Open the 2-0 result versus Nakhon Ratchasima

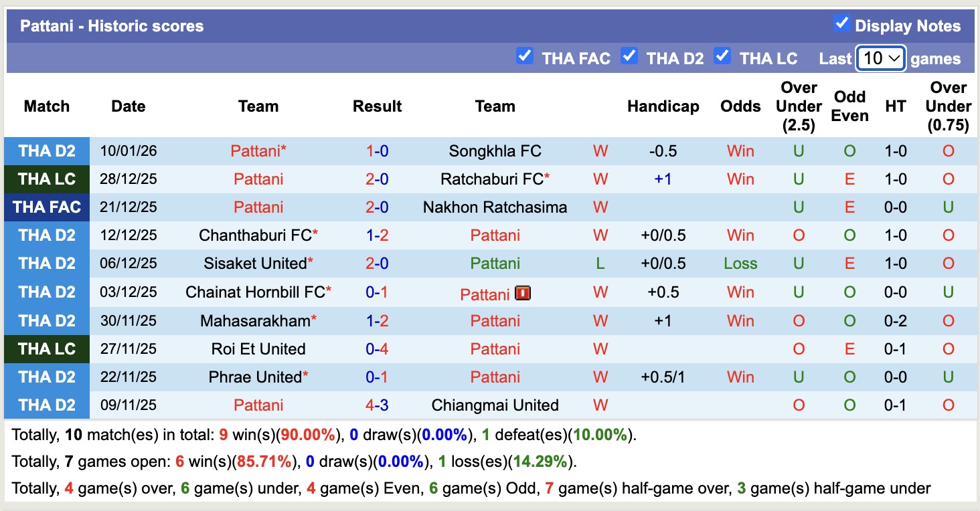click(x=377, y=207)
